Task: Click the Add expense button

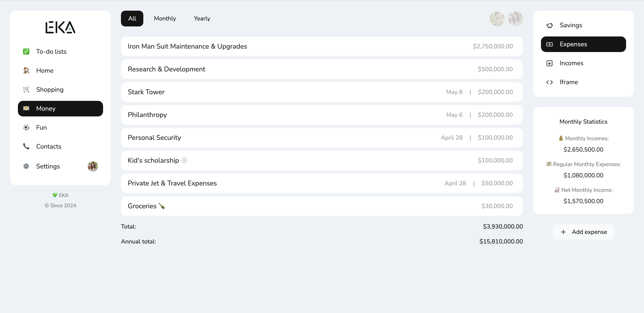Action: coord(583,232)
